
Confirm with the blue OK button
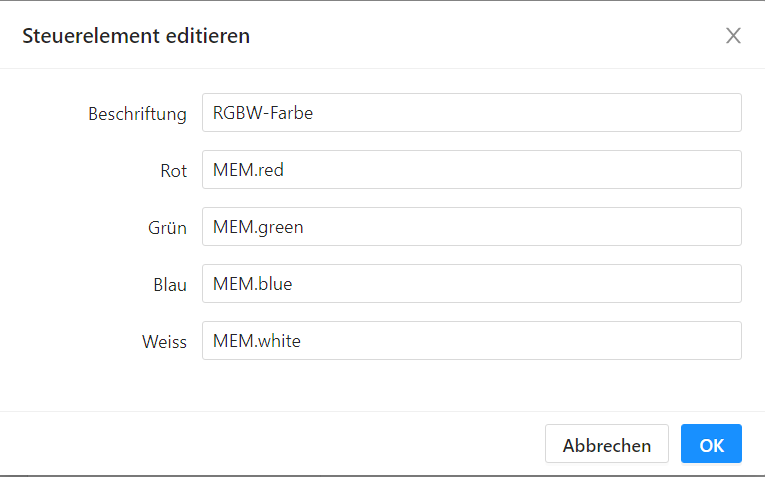click(x=711, y=445)
